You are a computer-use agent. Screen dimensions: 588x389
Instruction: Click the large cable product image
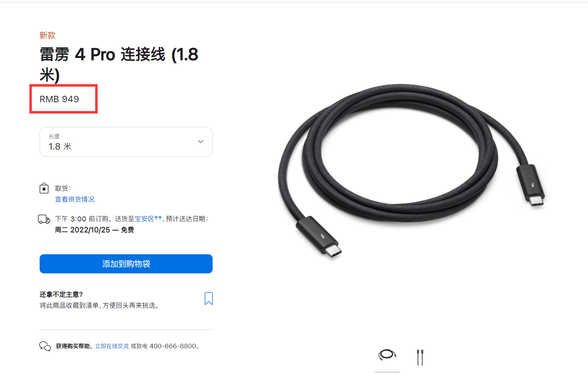point(411,170)
